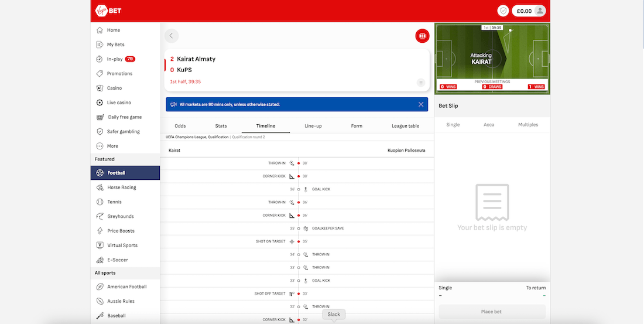Go back using the back arrow button
This screenshot has height=324, width=644.
[172, 36]
